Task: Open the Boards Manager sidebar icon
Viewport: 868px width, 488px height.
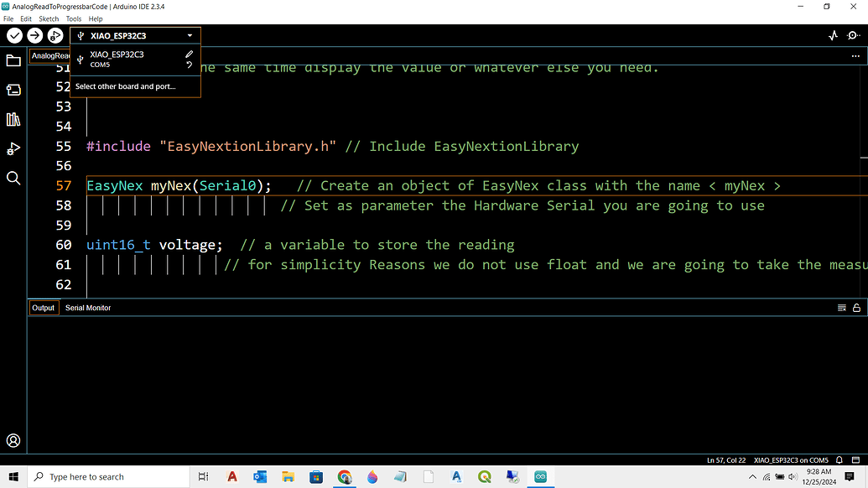Action: [x=13, y=90]
